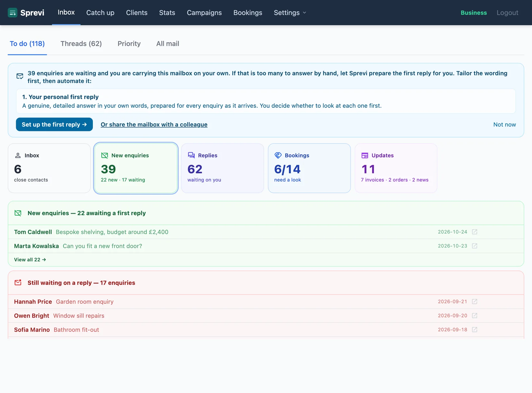This screenshot has width=532, height=393.
Task: Open the Stats page
Action: pyautogui.click(x=167, y=13)
